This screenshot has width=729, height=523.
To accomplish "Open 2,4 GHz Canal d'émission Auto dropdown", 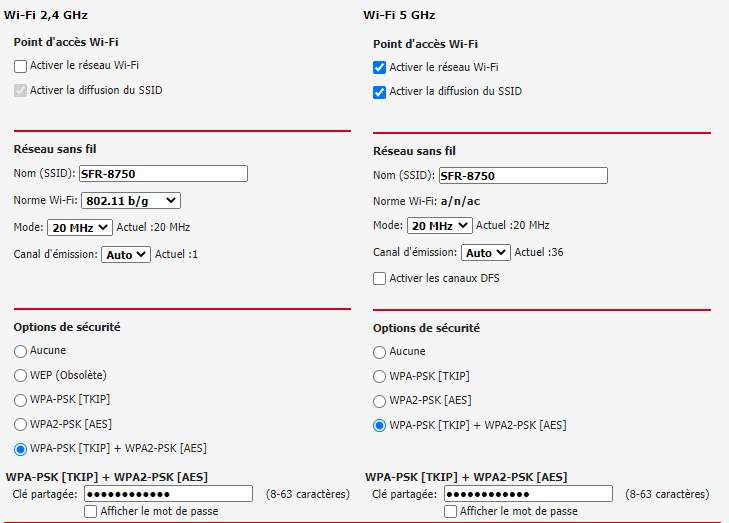I will tap(126, 255).
